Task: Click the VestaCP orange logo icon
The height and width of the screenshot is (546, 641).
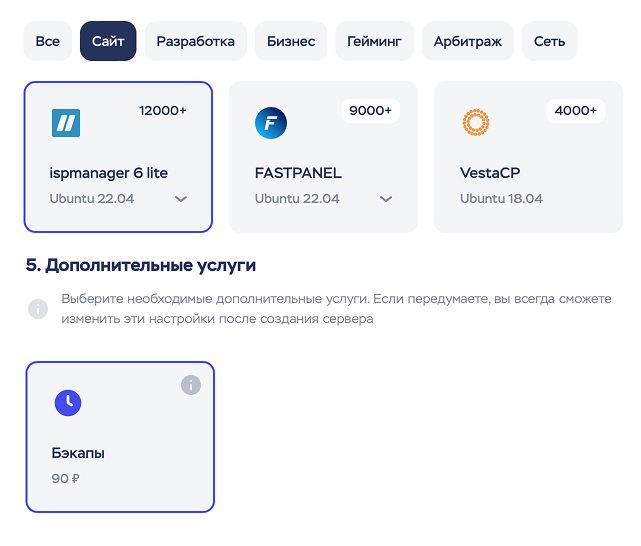Action: click(x=476, y=123)
